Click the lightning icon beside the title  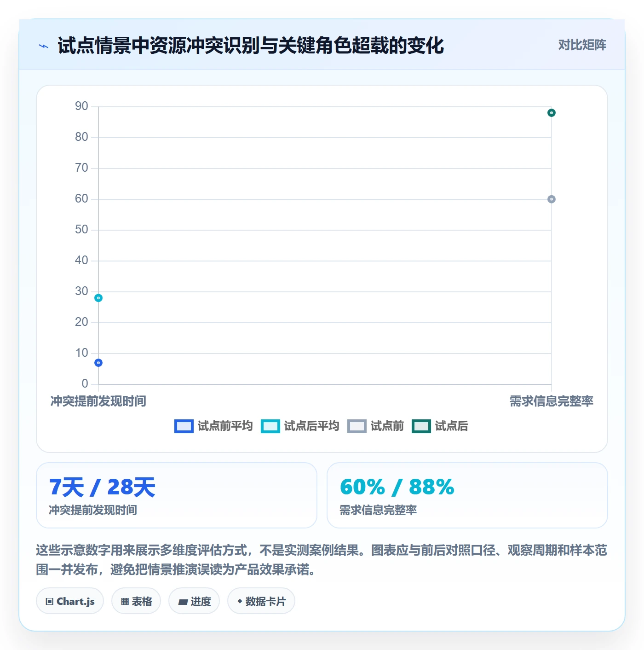coord(44,46)
